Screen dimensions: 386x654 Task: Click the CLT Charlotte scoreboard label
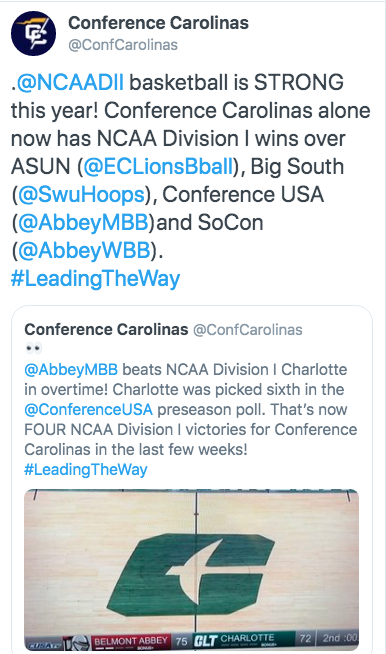[x=235, y=639]
